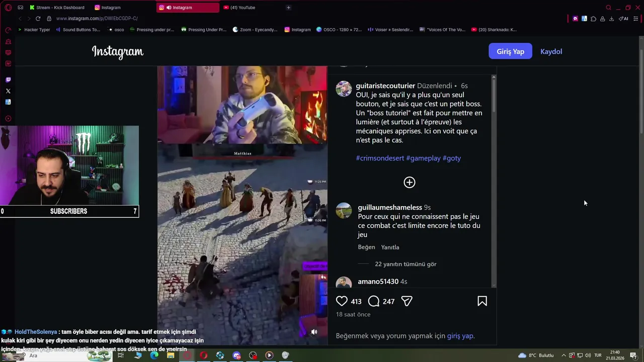
Task: Click guitaristecouturier avatar picture
Action: pyautogui.click(x=344, y=88)
